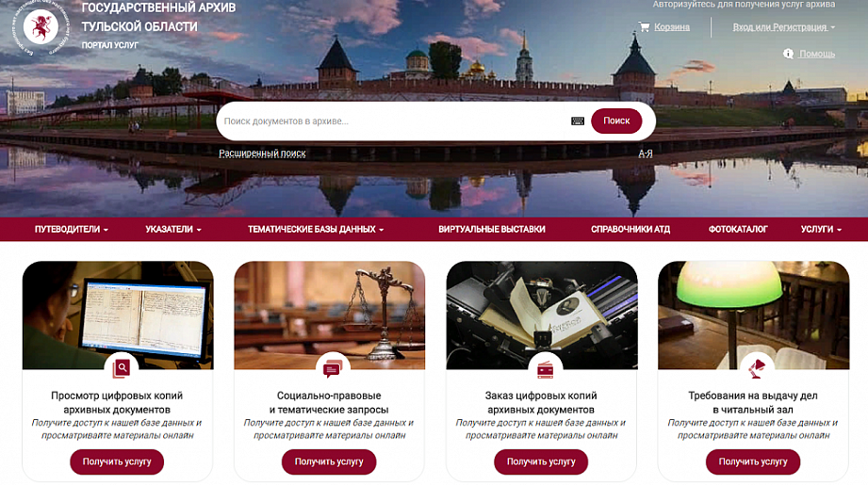Go to Фотокаталог menu item
Viewport: 868px width, 485px height.
click(738, 229)
